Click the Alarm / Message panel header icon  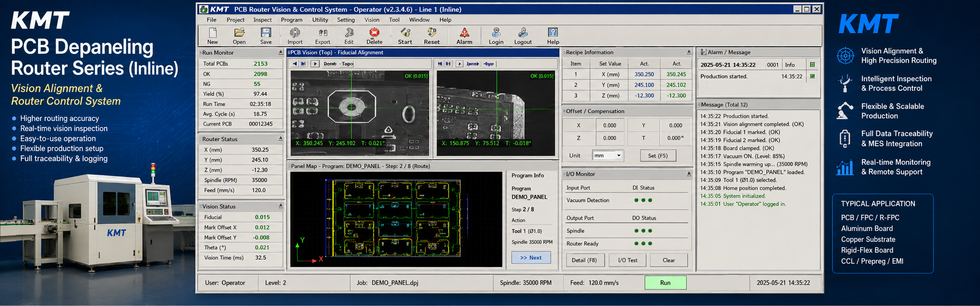[x=704, y=52]
